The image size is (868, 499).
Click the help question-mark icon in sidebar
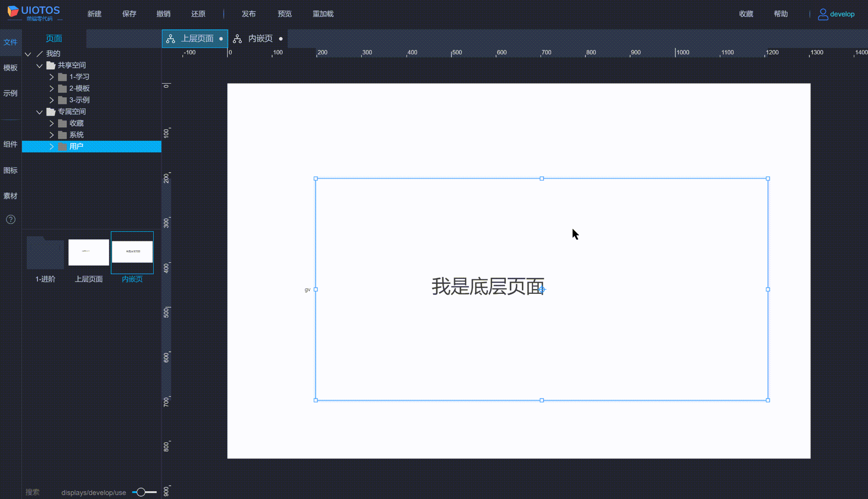click(11, 220)
